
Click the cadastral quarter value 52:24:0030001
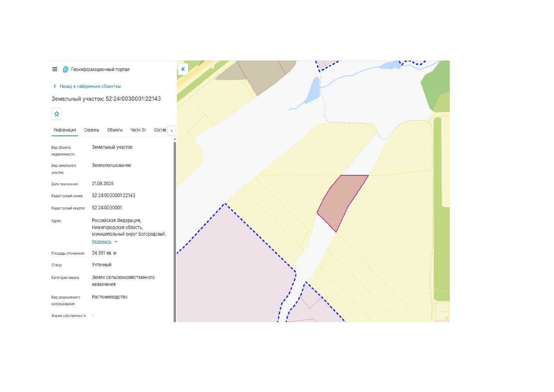[x=107, y=208]
